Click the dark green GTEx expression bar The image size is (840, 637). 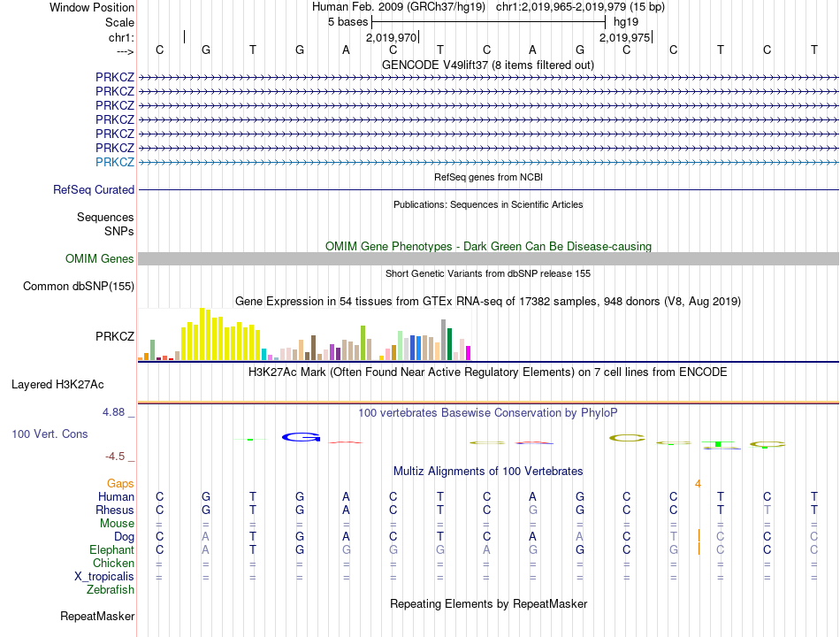(449, 344)
